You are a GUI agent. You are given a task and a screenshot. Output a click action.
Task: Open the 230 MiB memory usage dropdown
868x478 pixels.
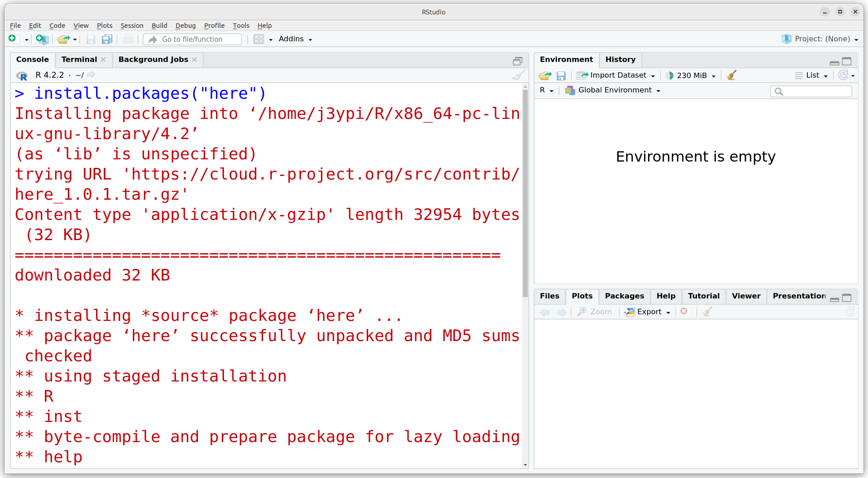pos(691,75)
